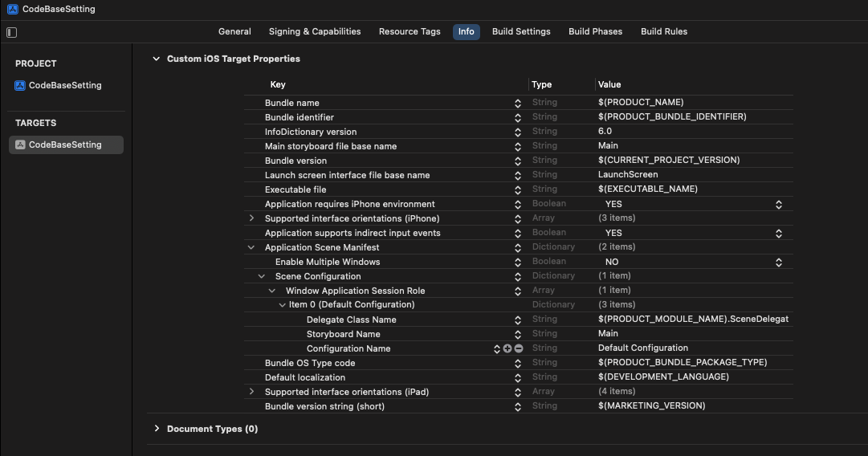
Task: Open key stepper for Default localization
Action: click(x=518, y=377)
